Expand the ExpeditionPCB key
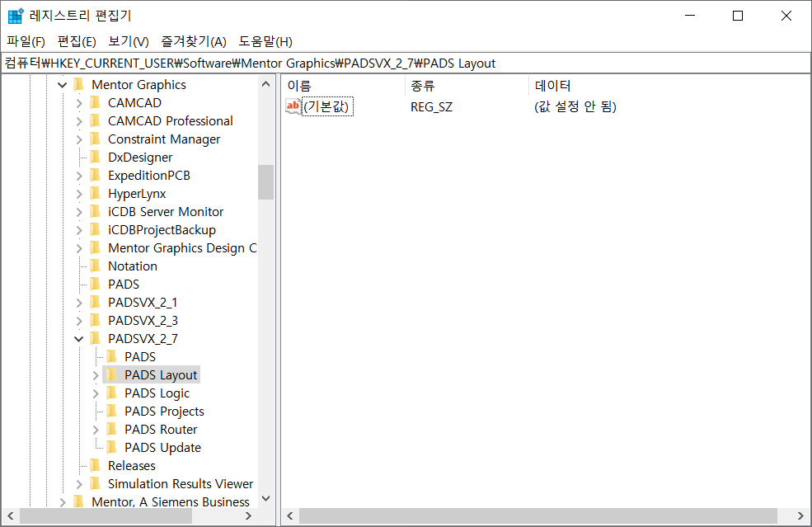The image size is (812, 527). (79, 176)
